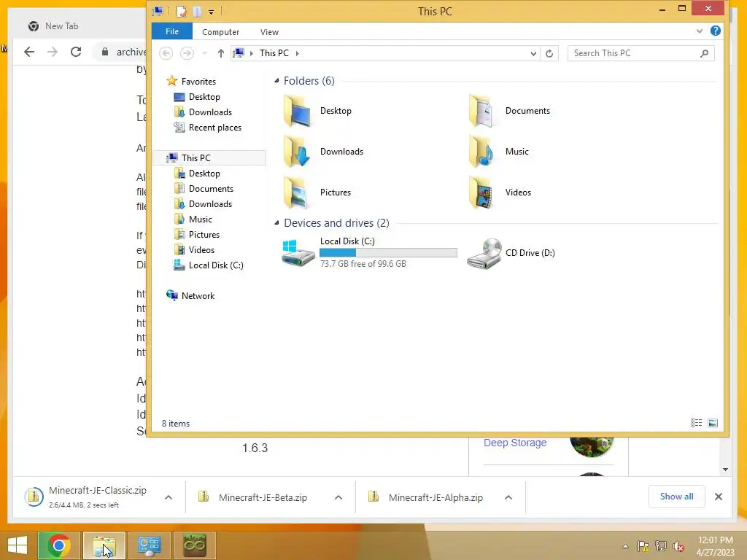Click the Explorer back arrow button
Screen dimensions: 747x560
[x=166, y=52]
